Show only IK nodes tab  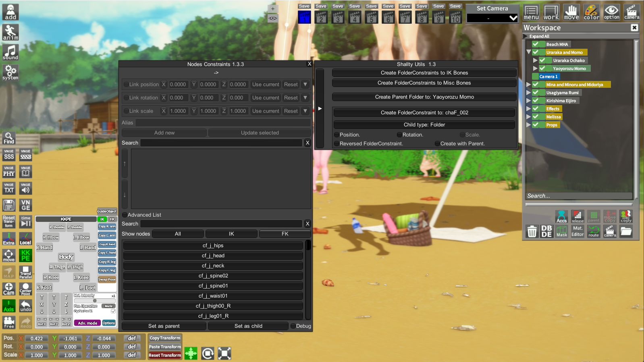pyautogui.click(x=231, y=234)
